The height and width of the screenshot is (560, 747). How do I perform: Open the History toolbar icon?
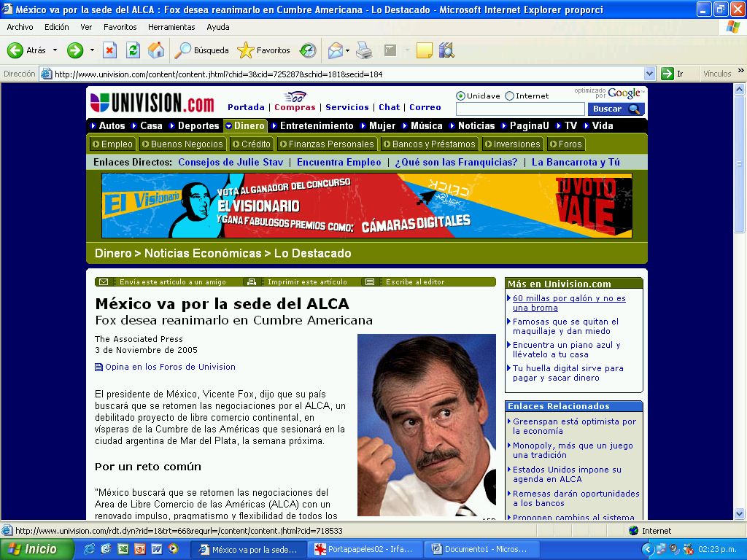[308, 50]
